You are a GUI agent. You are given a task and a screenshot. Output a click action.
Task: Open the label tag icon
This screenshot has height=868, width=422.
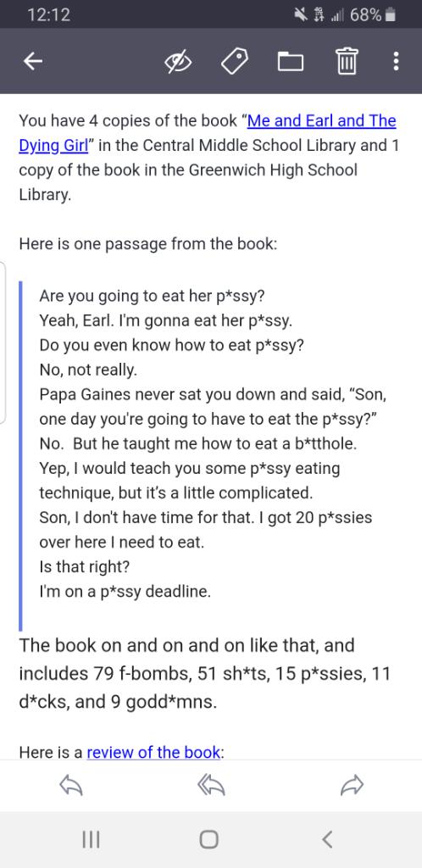[x=234, y=61]
